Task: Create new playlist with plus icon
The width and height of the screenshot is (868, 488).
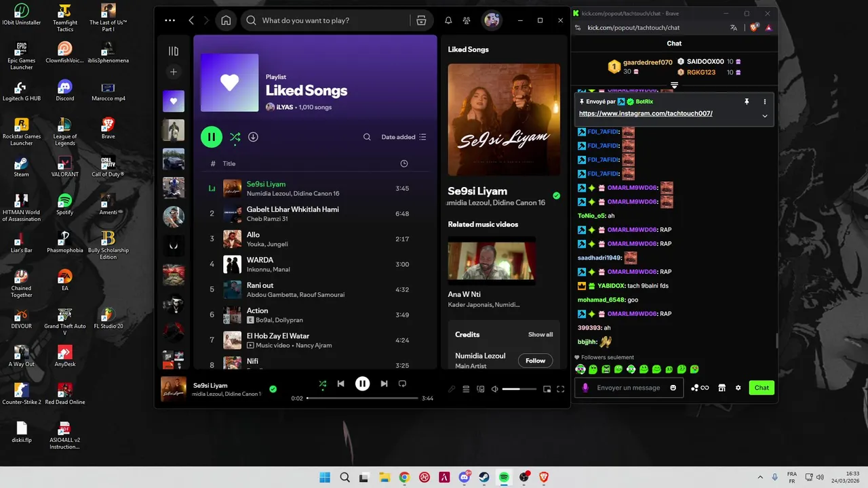Action: tap(174, 72)
